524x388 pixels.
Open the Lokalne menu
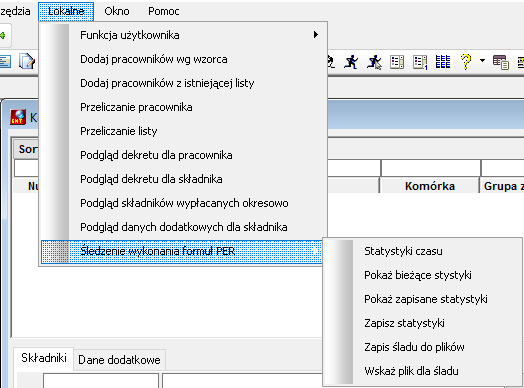66,11
